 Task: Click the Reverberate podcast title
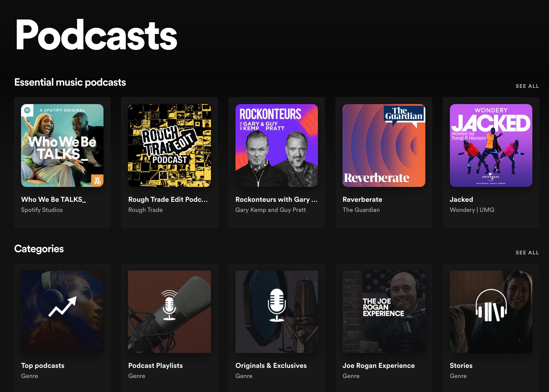(362, 199)
